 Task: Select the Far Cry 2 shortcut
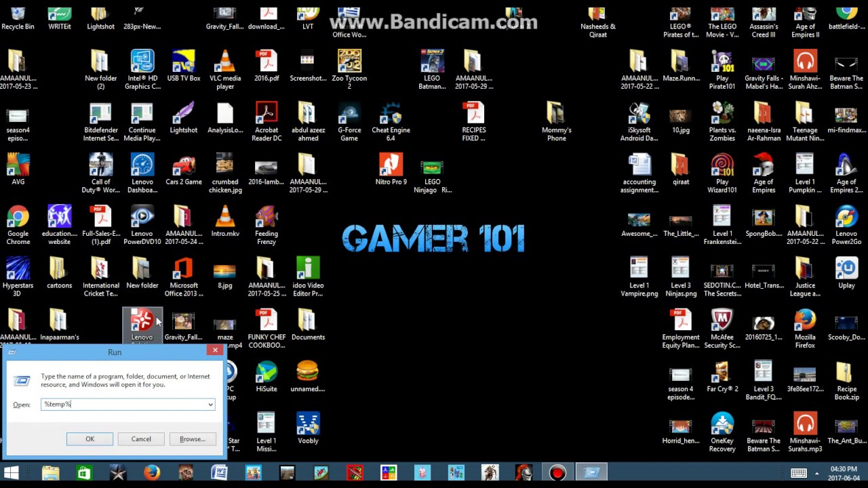coord(722,377)
